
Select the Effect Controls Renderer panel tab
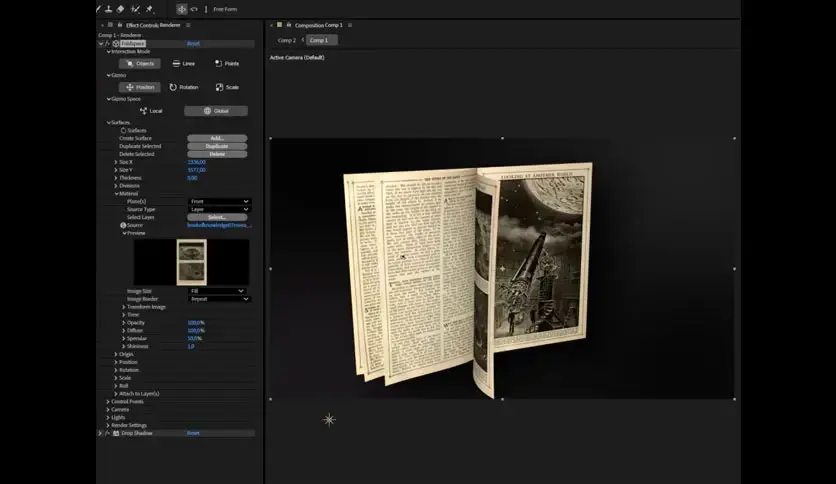click(153, 25)
